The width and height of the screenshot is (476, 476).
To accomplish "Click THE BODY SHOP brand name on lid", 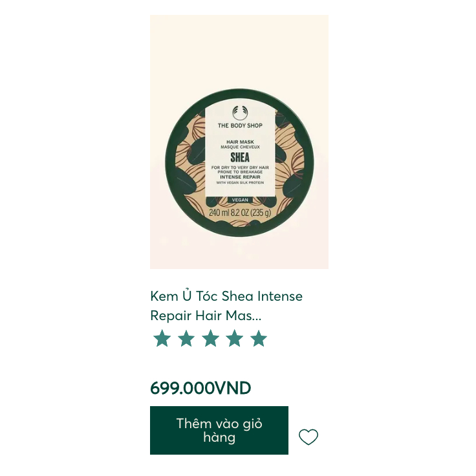I will [240, 125].
